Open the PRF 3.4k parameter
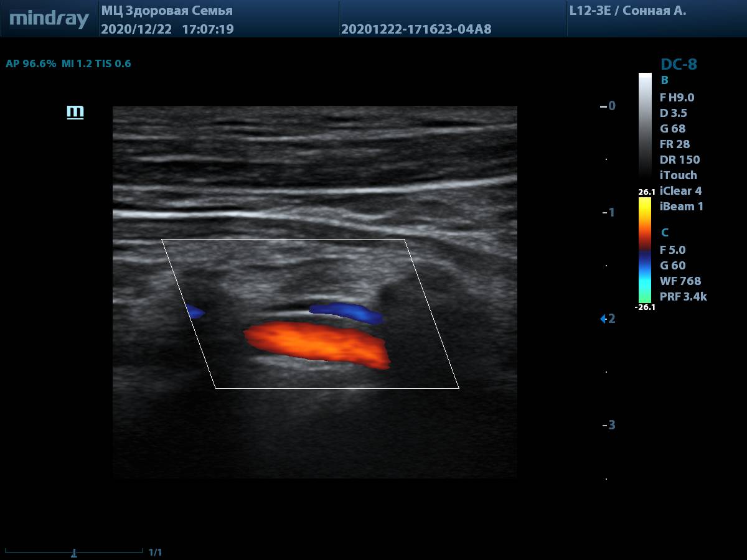This screenshot has width=747, height=560. tap(683, 297)
